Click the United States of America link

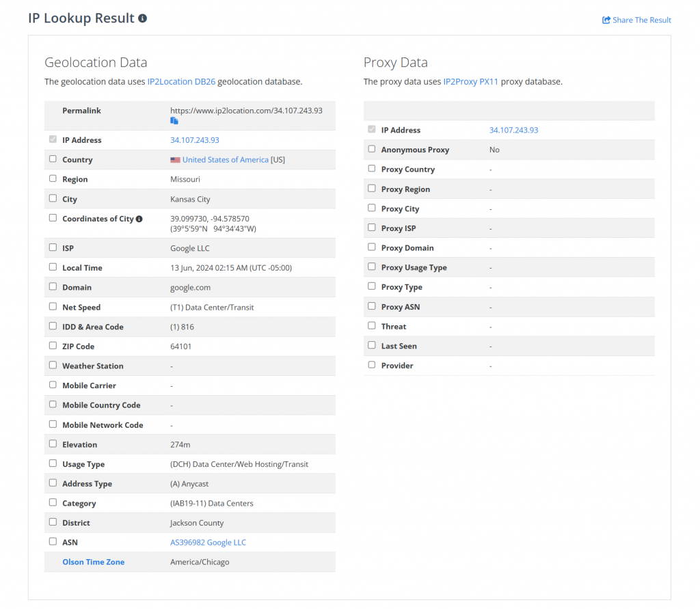pyautogui.click(x=225, y=160)
